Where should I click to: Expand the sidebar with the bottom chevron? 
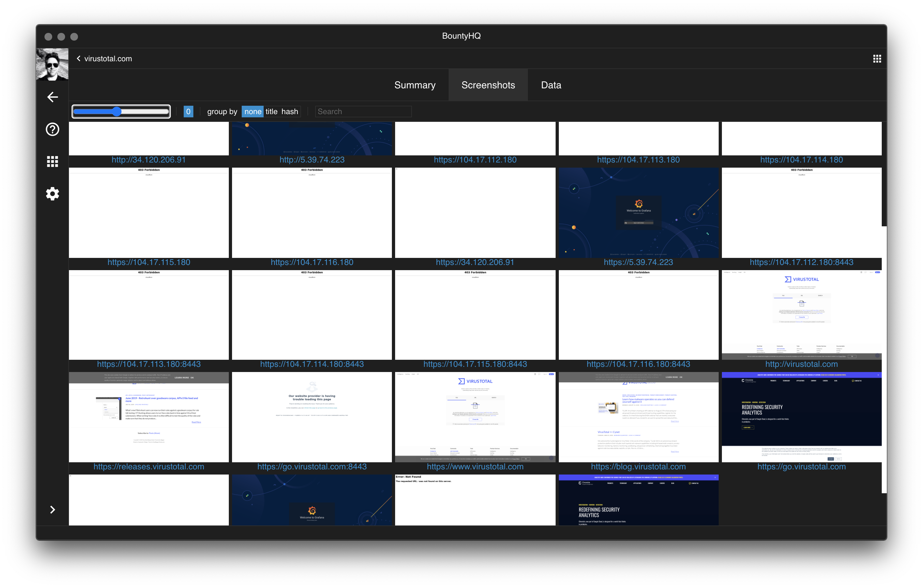point(52,509)
